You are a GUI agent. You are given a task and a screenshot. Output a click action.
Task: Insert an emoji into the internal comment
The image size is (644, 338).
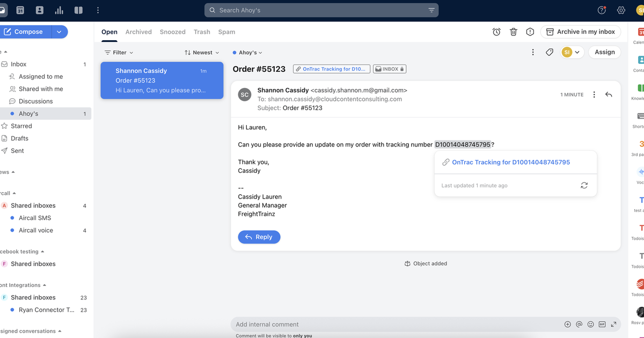pyautogui.click(x=590, y=324)
